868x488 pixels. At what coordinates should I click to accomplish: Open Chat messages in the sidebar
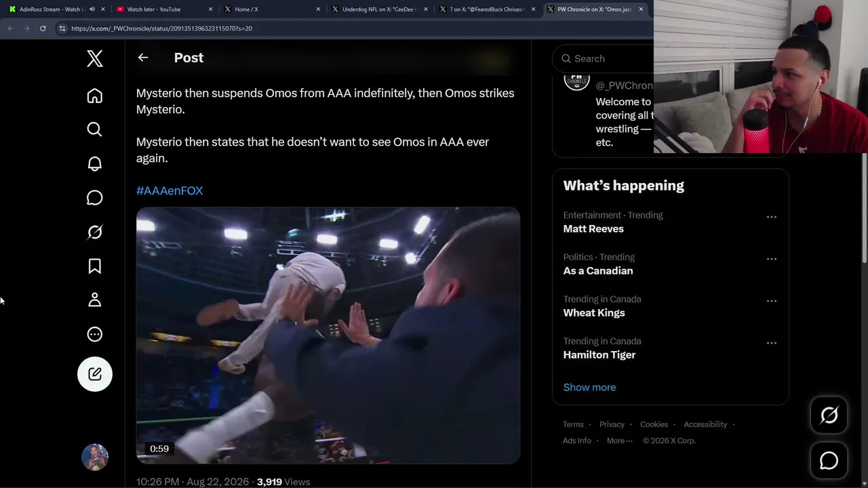[x=95, y=197]
